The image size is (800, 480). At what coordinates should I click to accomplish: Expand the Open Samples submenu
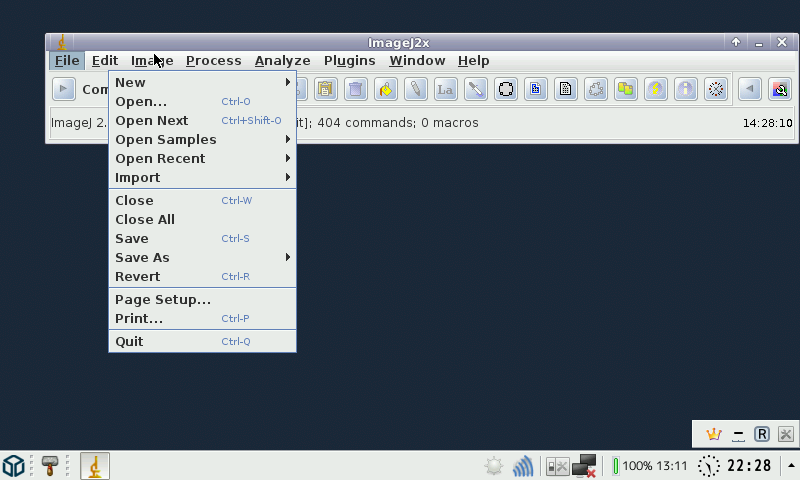203,140
